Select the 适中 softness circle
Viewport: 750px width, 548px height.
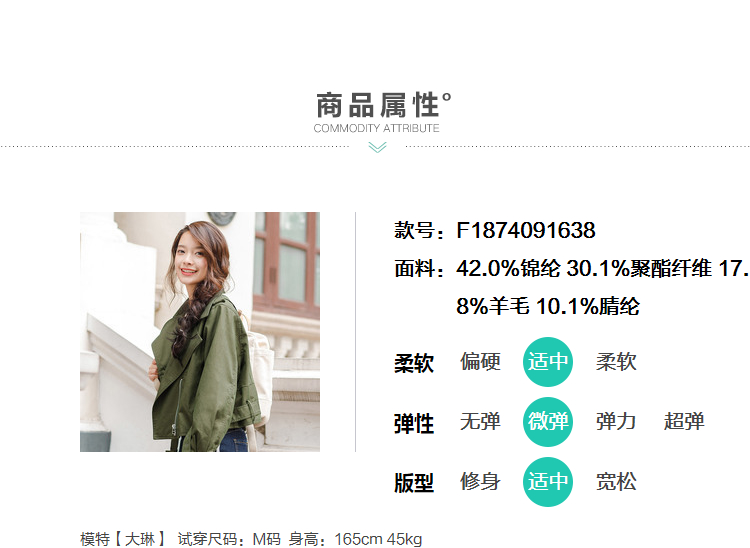coord(548,362)
